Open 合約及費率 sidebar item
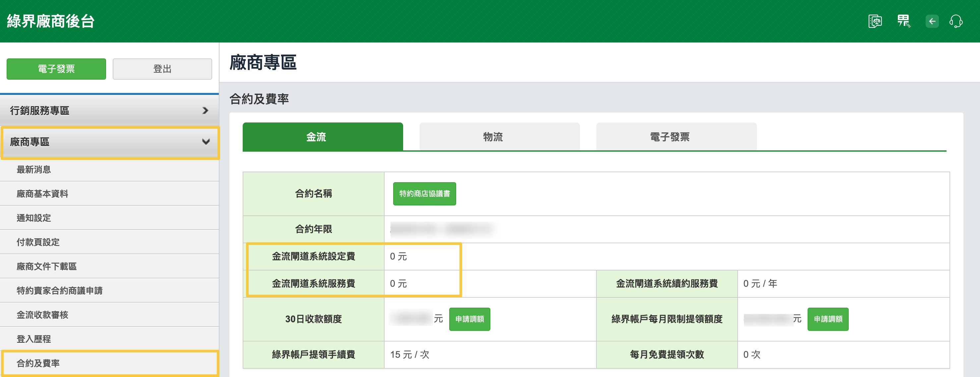980x377 pixels. [x=38, y=363]
